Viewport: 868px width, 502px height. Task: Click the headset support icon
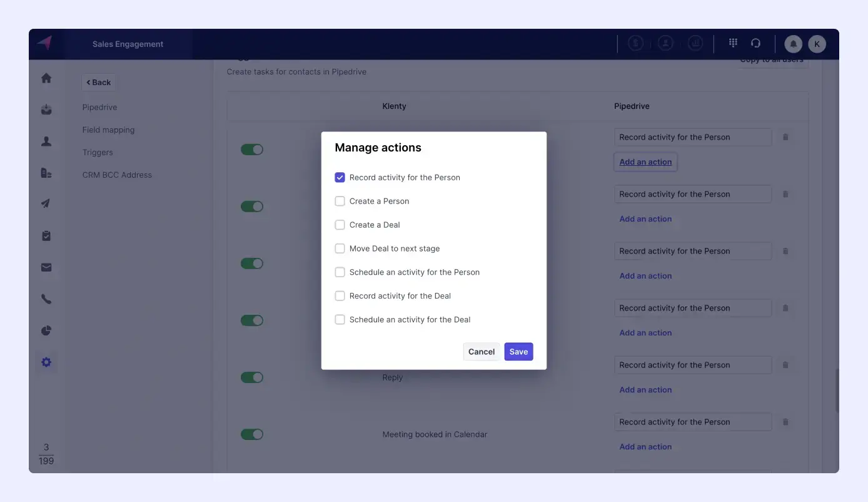[x=755, y=43]
